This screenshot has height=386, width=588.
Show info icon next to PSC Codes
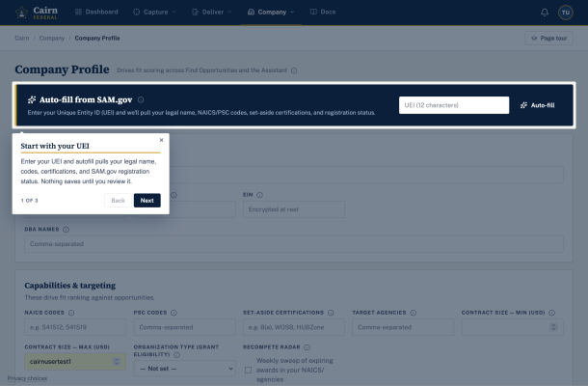174,313
